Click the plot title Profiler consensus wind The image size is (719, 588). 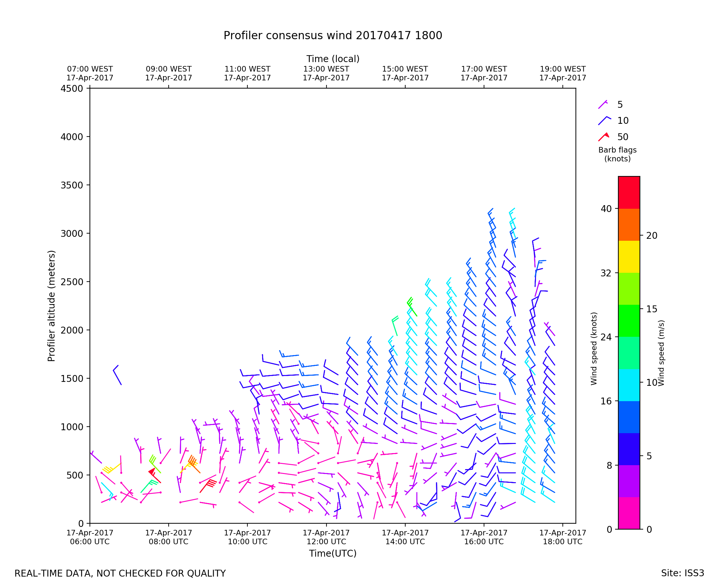[333, 36]
